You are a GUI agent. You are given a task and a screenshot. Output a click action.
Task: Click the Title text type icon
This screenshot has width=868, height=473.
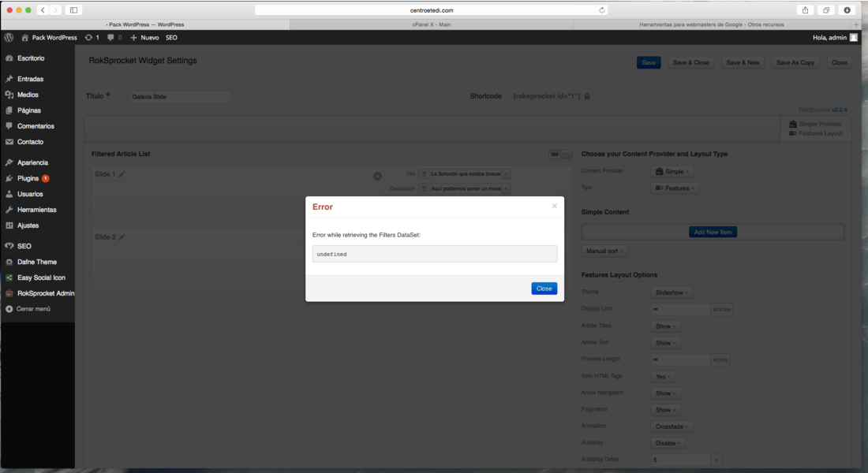424,173
